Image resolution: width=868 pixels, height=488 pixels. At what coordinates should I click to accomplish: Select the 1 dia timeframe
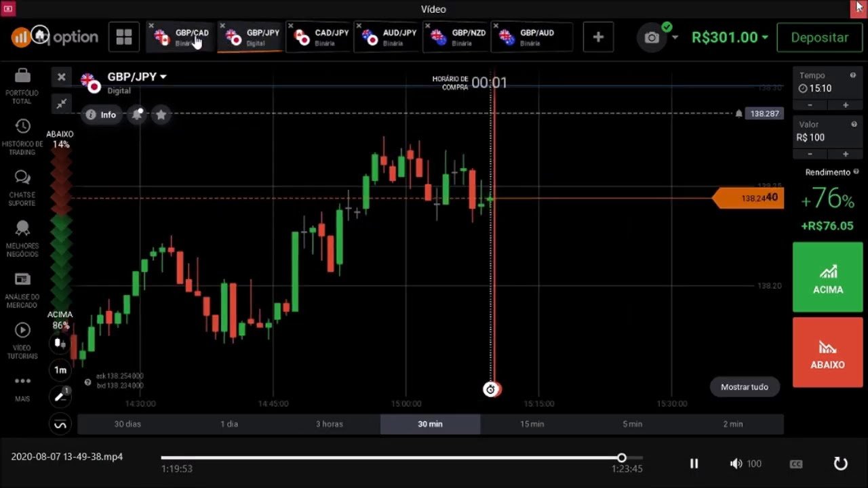[229, 424]
